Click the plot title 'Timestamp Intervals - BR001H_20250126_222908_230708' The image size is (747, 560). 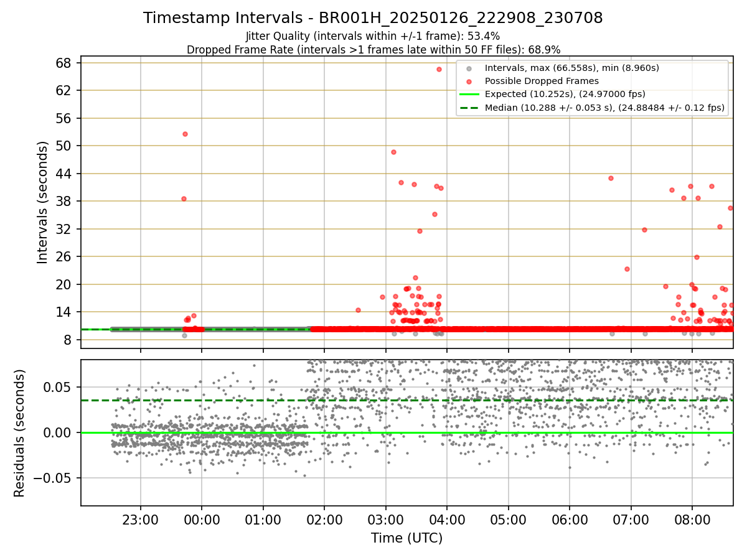(x=373, y=18)
